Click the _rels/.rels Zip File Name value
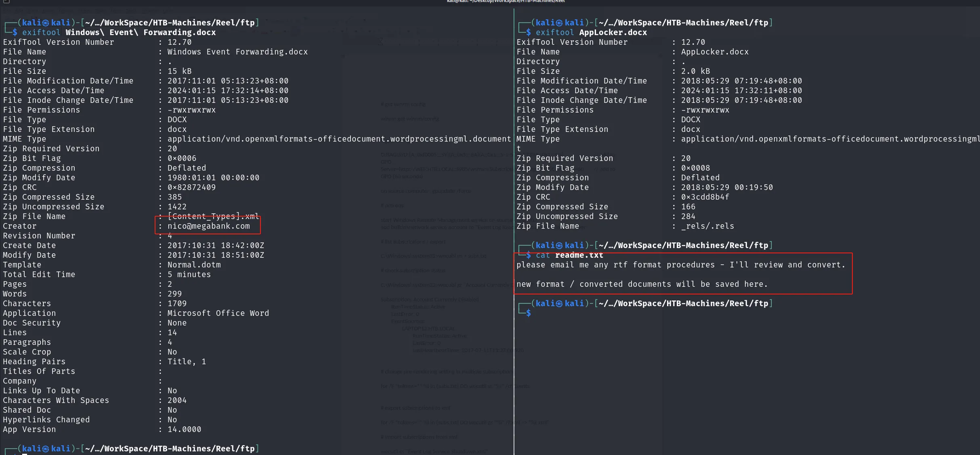 (x=707, y=226)
